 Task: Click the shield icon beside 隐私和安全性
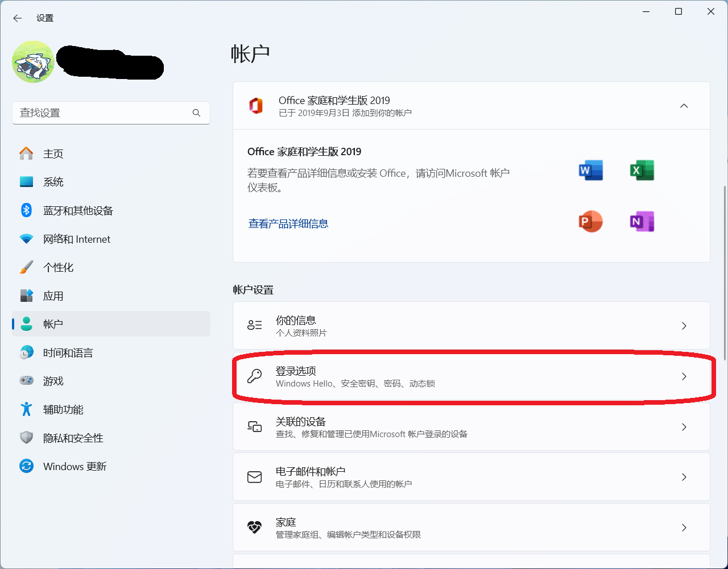point(26,437)
